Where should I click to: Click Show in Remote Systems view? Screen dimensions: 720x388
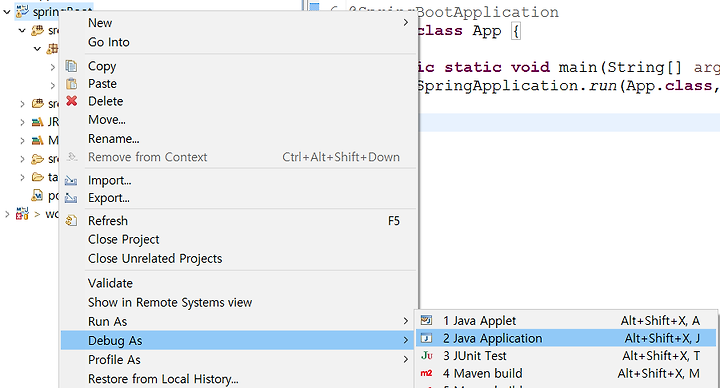click(x=239, y=303)
